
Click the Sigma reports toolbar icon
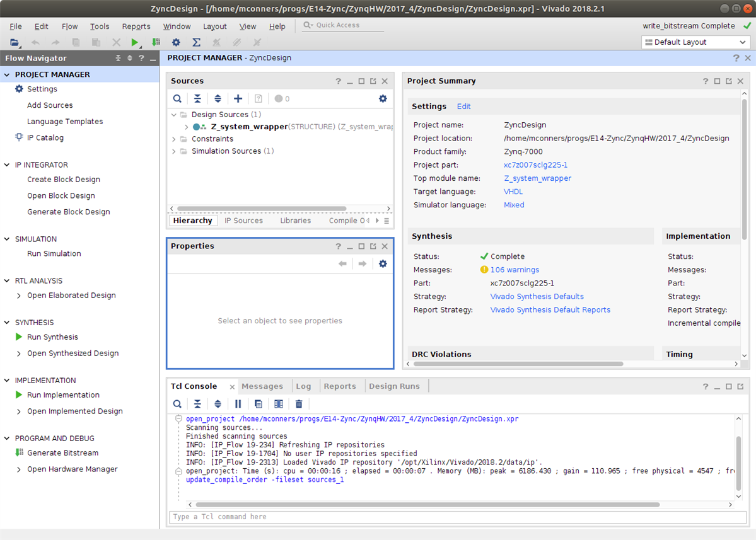[196, 42]
